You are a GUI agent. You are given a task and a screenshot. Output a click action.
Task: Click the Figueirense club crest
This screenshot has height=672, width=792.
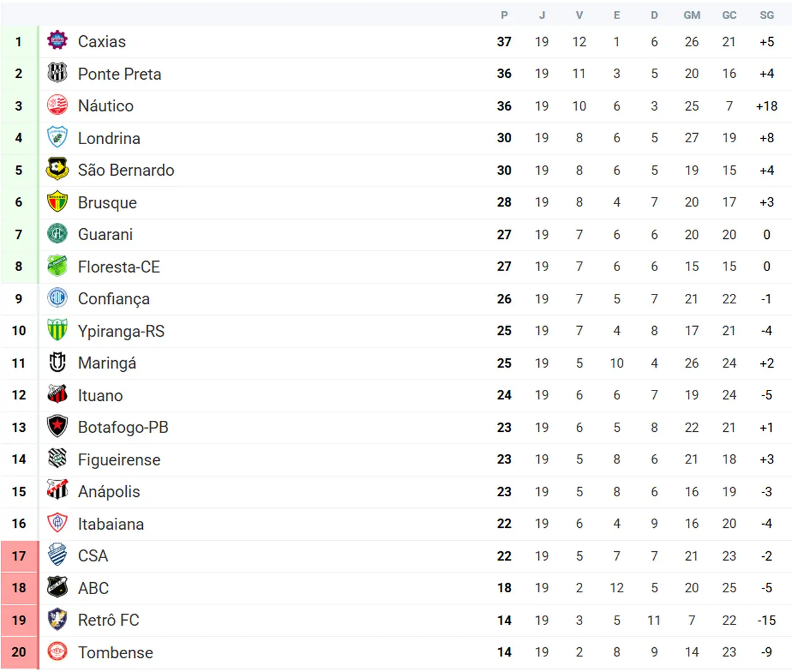[58, 459]
